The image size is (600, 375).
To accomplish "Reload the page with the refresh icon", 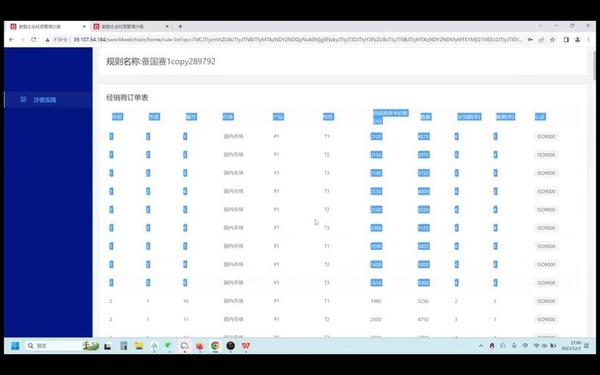I will tap(34, 39).
